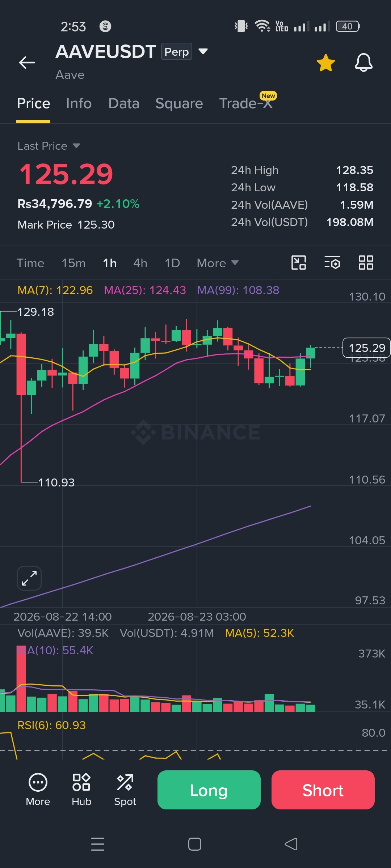Screen dimensions: 391x868
Task: Open the Spot trading icon
Action: (x=125, y=790)
